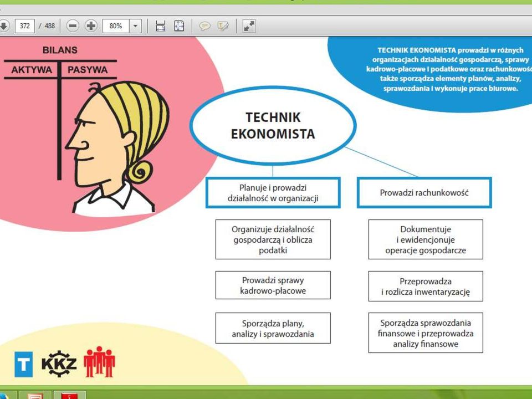This screenshot has height=399, width=532.
Task: Click 'Sporządza sprawozdania finansowe' box
Action: tap(426, 333)
